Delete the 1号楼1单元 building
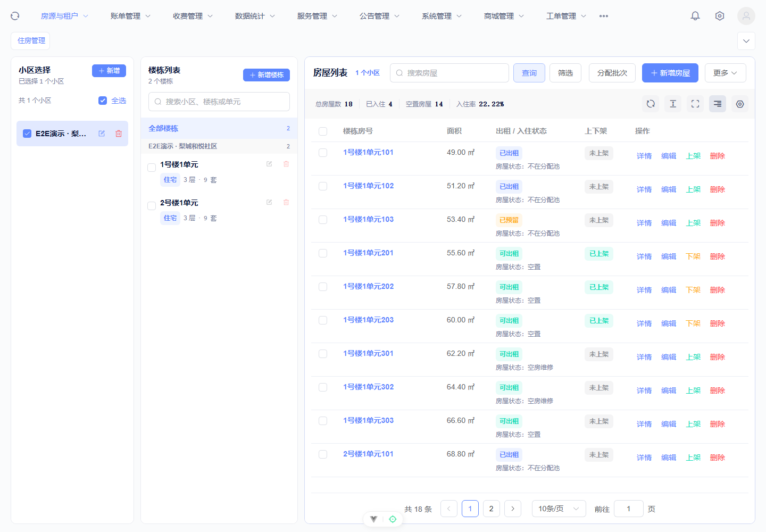 click(x=286, y=164)
